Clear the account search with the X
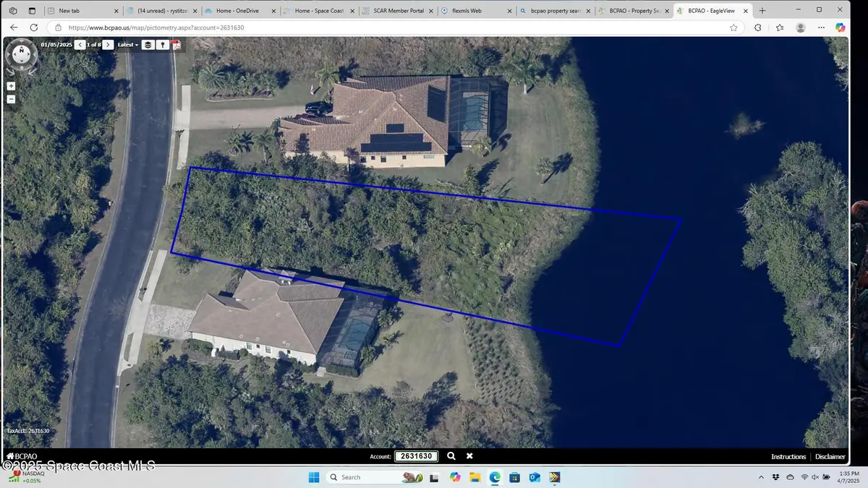This screenshot has width=868, height=488. 469,456
